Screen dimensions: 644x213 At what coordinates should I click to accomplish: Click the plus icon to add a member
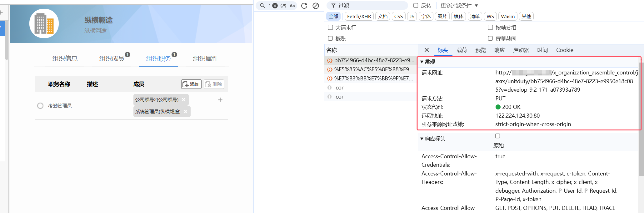pyautogui.click(x=220, y=100)
